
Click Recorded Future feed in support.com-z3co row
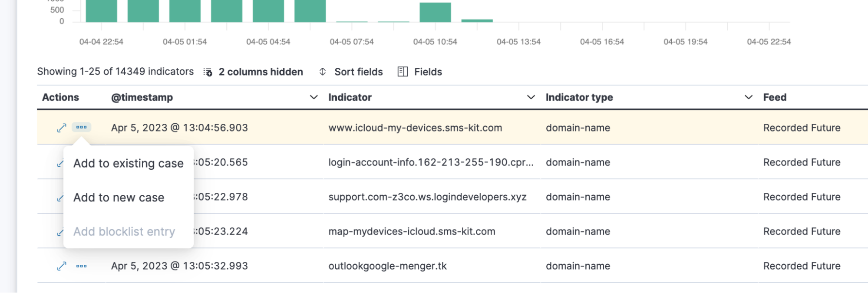[x=802, y=197]
